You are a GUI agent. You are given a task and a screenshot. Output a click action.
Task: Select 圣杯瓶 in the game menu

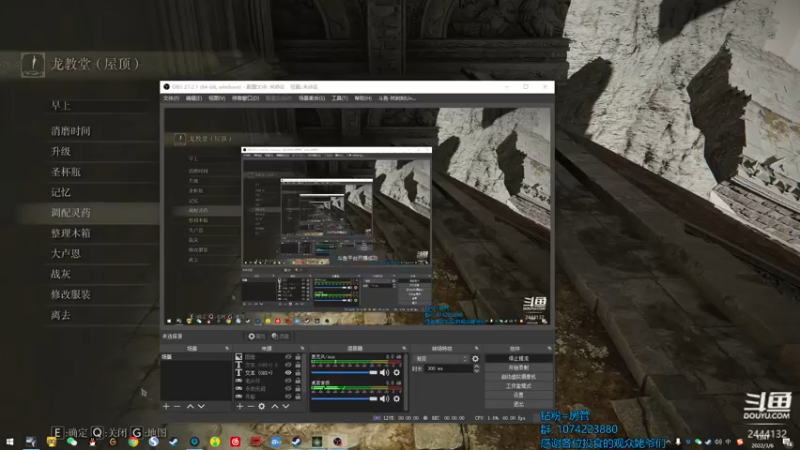pos(66,172)
